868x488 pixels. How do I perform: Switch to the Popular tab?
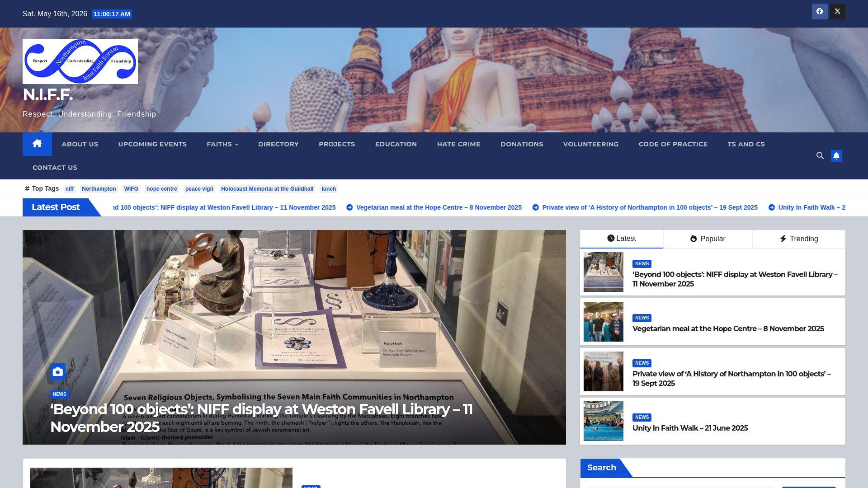tap(708, 239)
